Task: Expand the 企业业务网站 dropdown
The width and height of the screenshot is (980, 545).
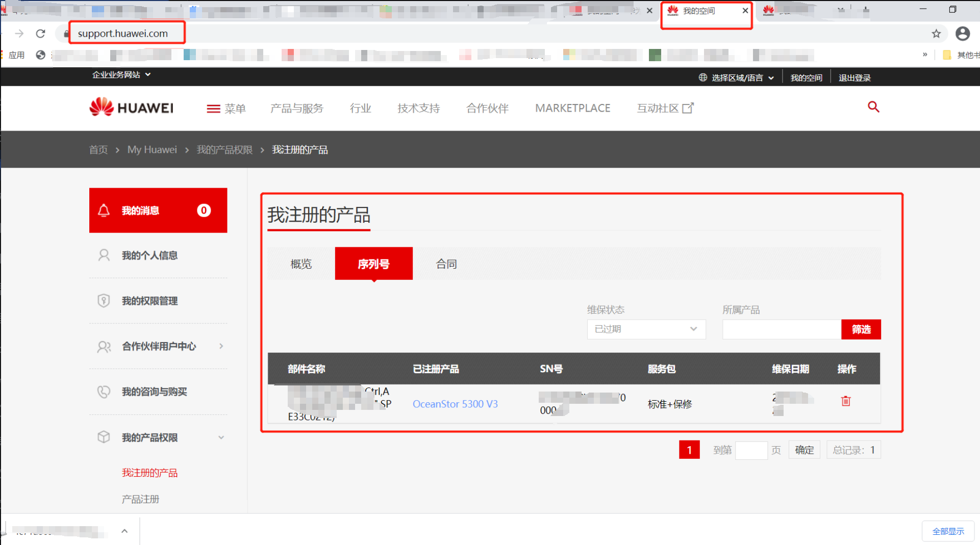Action: [x=121, y=74]
